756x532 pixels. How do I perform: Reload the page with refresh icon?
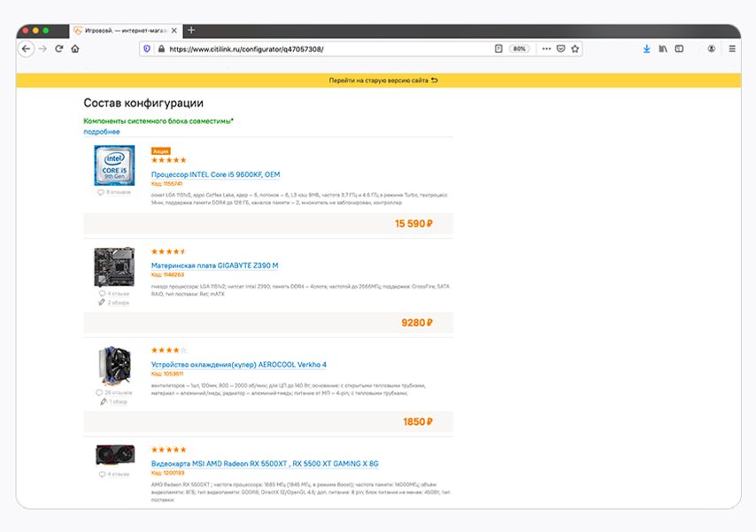[58, 49]
